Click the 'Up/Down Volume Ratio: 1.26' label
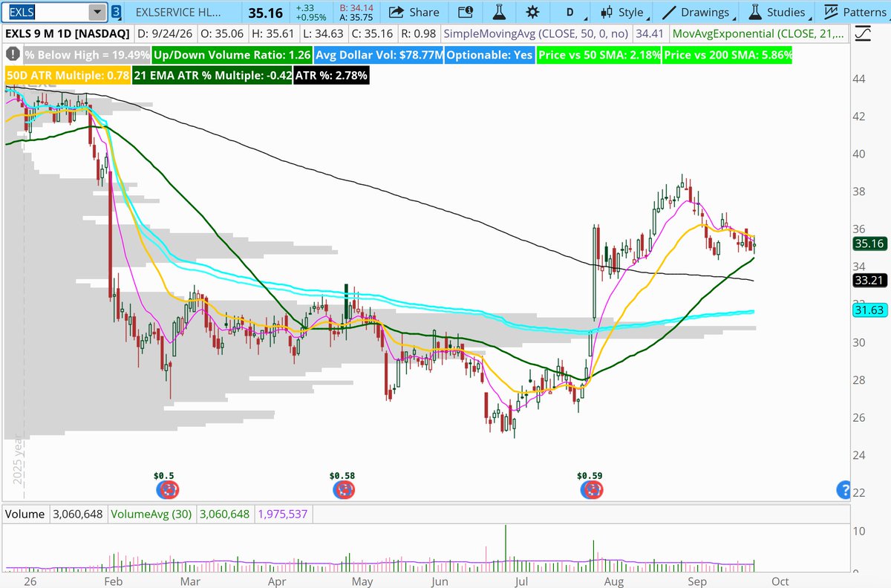Image resolution: width=891 pixels, height=588 pixels. tap(231, 55)
